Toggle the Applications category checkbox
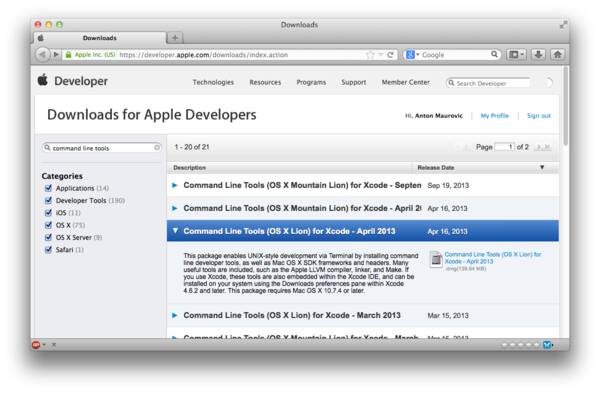The height and width of the screenshot is (393, 600). coord(48,188)
